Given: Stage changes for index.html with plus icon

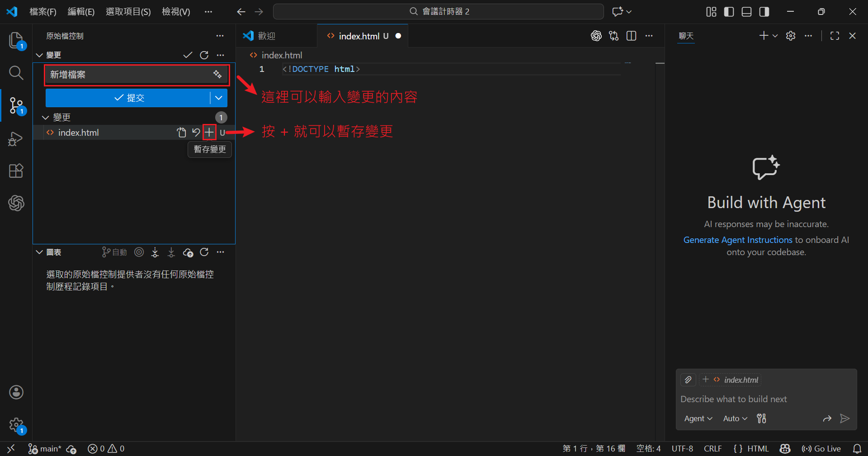Looking at the screenshot, I should pyautogui.click(x=209, y=133).
